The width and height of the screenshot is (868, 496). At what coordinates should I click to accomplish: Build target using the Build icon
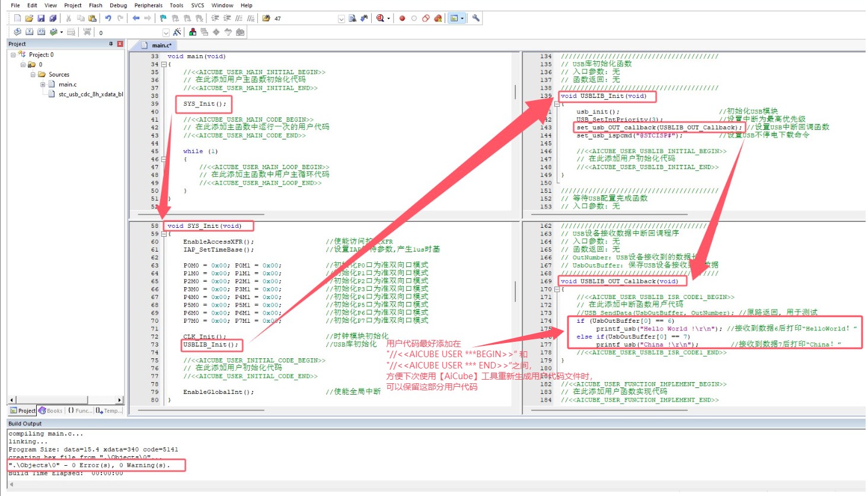pos(29,32)
